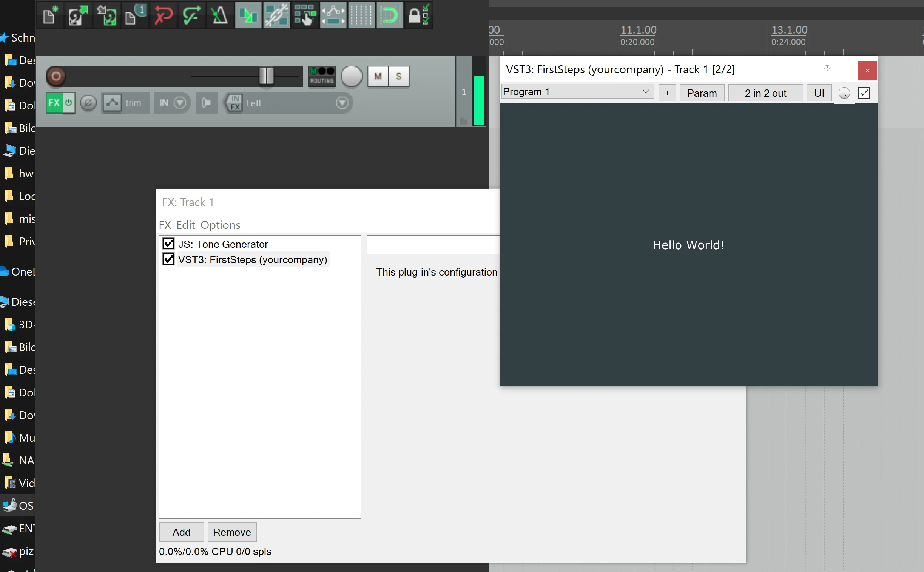Open the Options menu in FX window
The height and width of the screenshot is (572, 924).
221,225
